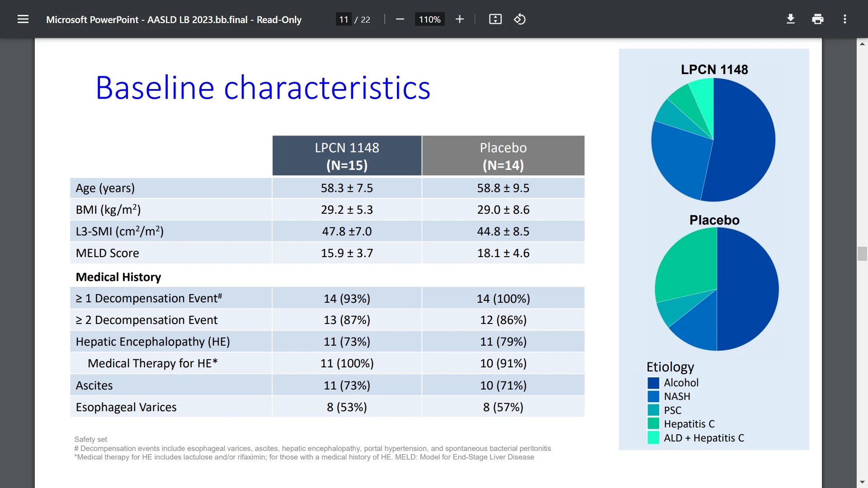
Task: Click the document title in toolbar
Action: click(174, 19)
